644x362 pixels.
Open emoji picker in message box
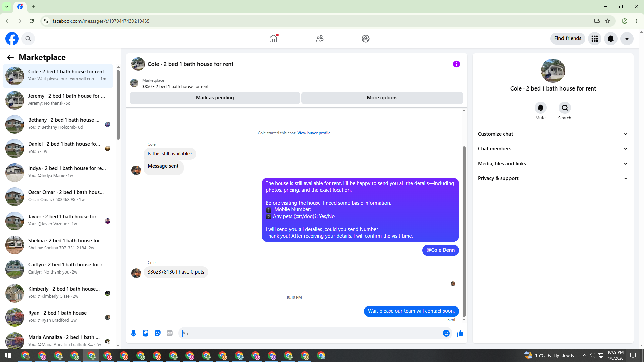tap(446, 333)
